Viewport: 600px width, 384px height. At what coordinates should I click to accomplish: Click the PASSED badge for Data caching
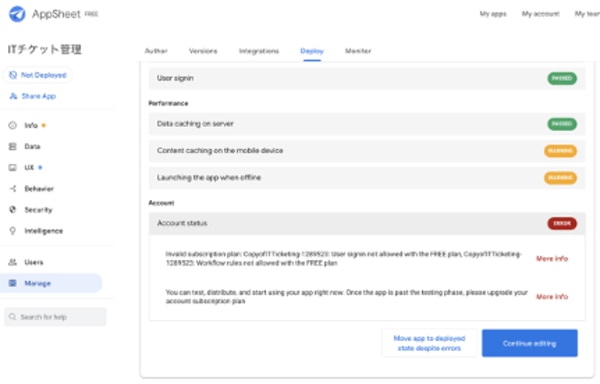562,124
